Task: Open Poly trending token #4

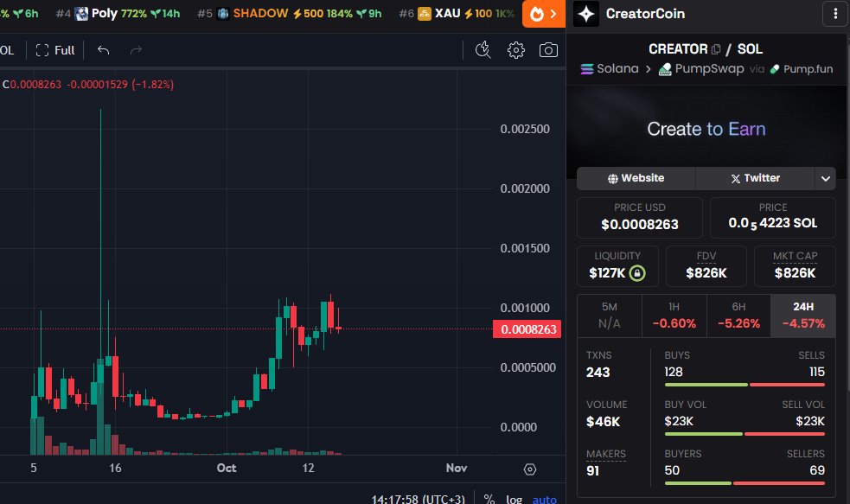Action: click(118, 13)
